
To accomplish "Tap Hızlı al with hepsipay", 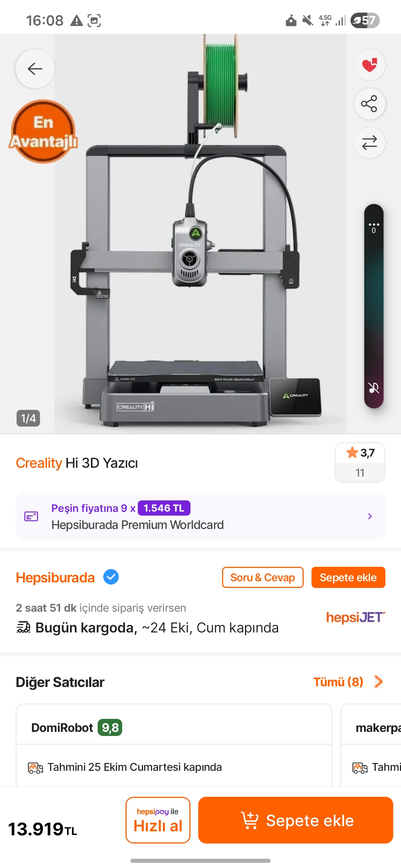I will point(158,820).
